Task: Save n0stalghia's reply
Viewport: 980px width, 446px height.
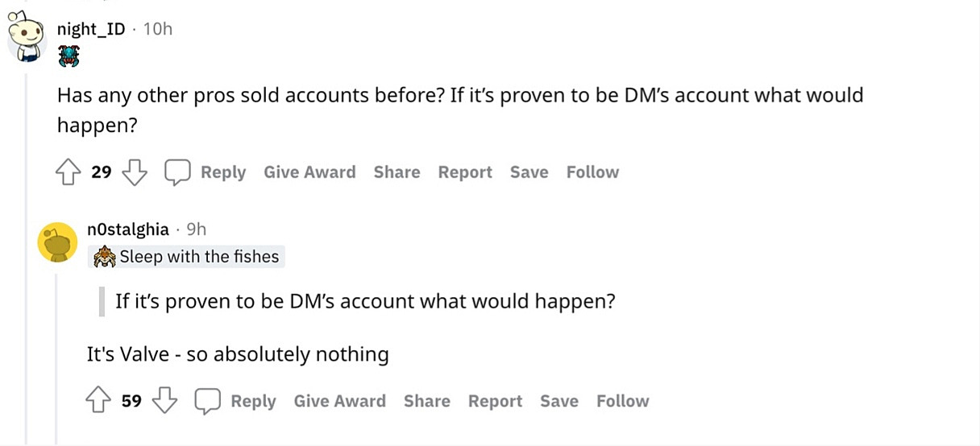Action: (559, 401)
